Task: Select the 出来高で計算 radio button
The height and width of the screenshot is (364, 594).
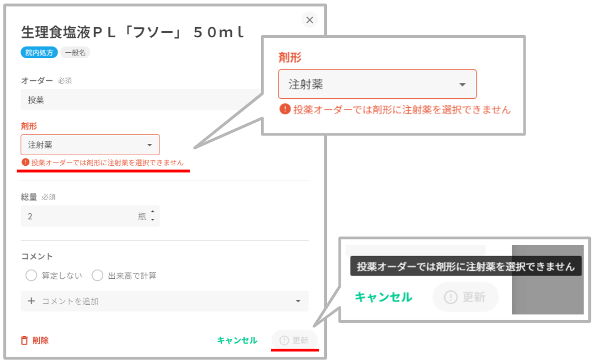Action: click(97, 275)
